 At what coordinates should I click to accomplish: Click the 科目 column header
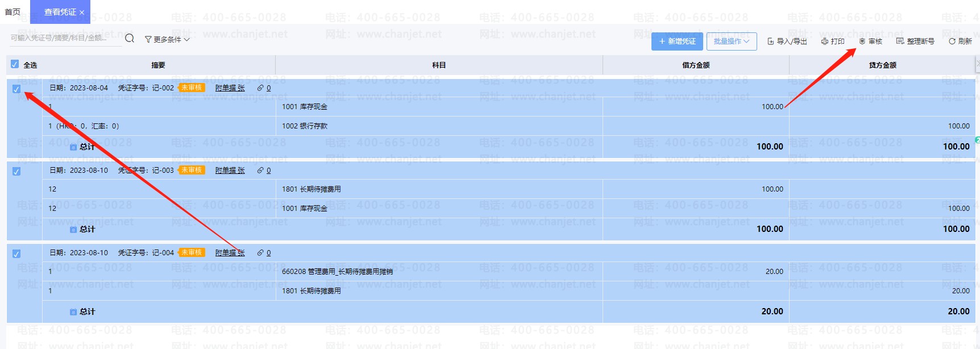439,65
